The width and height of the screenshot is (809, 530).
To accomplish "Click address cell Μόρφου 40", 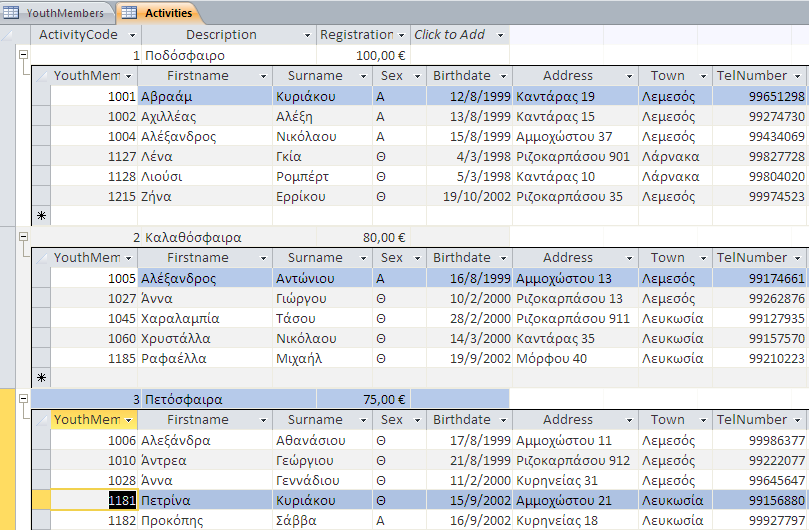I will click(x=575, y=359).
